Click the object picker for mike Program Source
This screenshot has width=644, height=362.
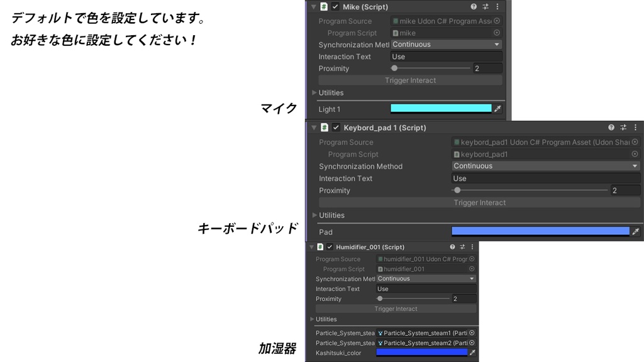(497, 21)
